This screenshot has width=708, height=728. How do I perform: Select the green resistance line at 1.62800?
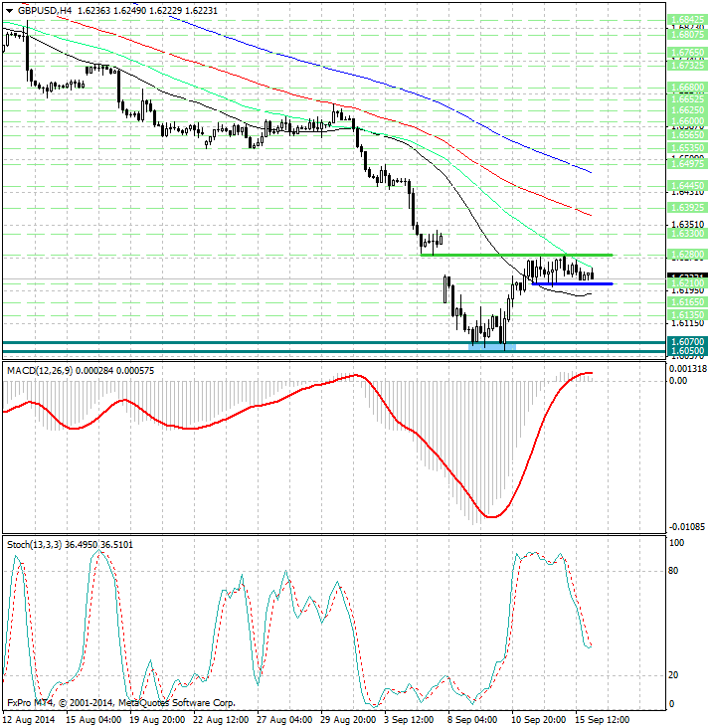tap(516, 256)
